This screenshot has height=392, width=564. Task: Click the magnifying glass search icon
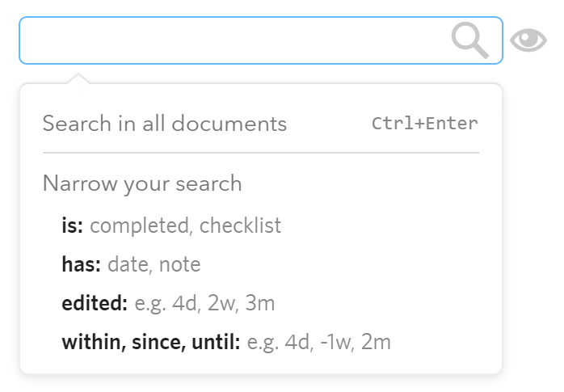coord(469,40)
